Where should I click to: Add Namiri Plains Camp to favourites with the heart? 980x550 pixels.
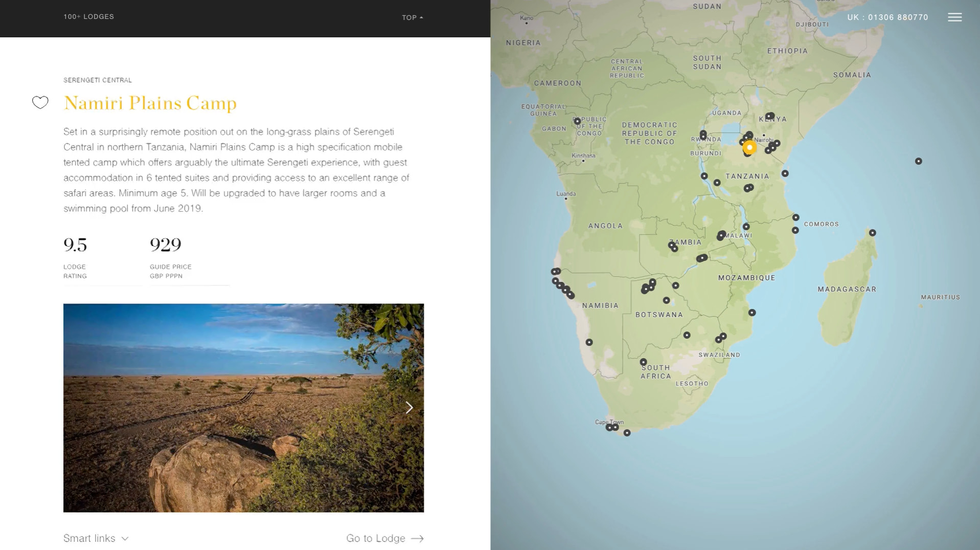(40, 102)
